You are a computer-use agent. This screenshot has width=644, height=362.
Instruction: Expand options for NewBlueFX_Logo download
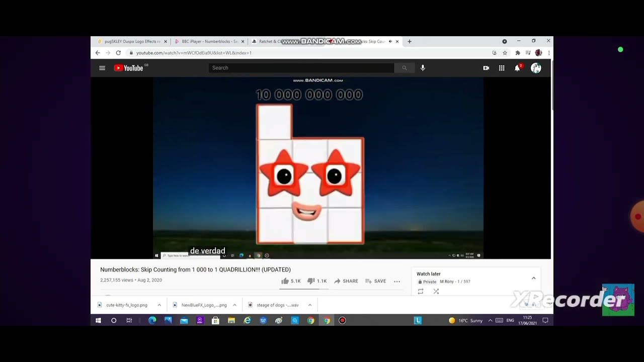tap(234, 305)
